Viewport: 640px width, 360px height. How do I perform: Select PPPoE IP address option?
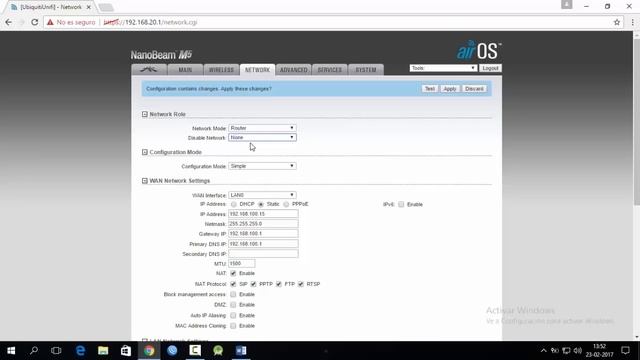(x=286, y=204)
